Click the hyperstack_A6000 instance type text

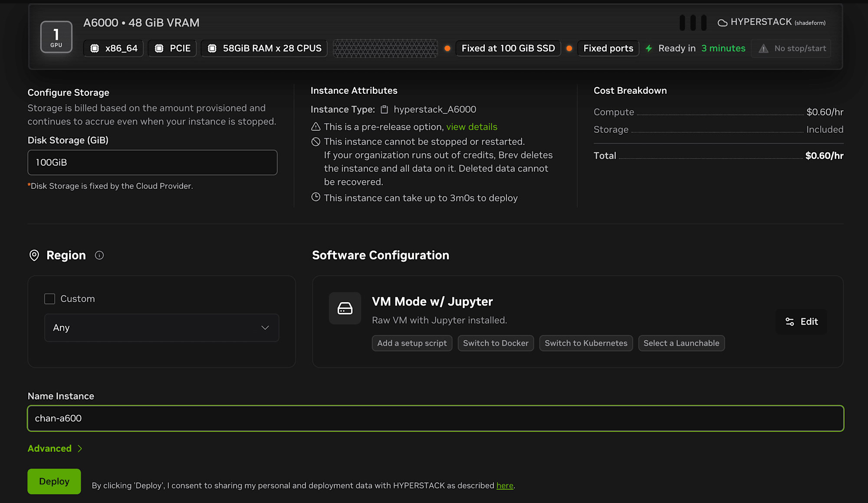click(x=435, y=109)
